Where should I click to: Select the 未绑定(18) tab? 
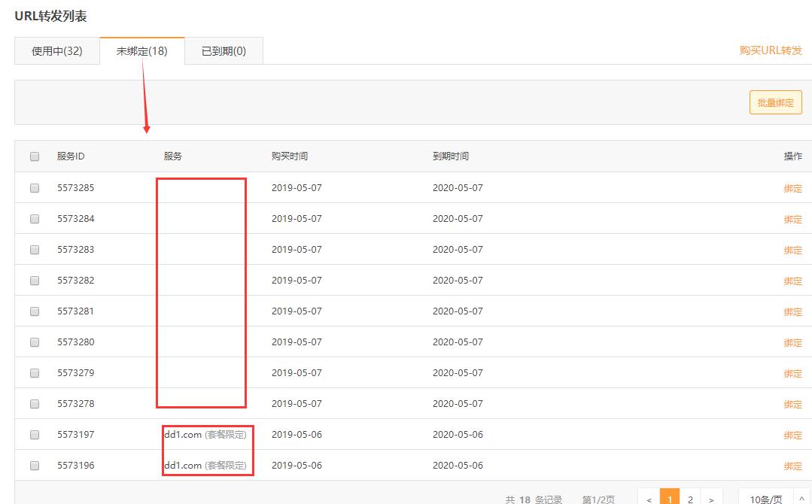(x=141, y=51)
